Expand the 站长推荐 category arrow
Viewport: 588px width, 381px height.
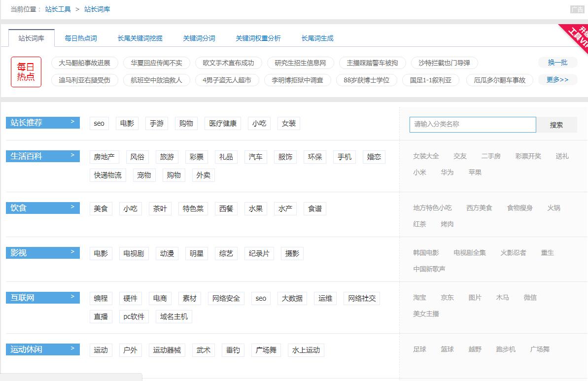[x=72, y=123]
